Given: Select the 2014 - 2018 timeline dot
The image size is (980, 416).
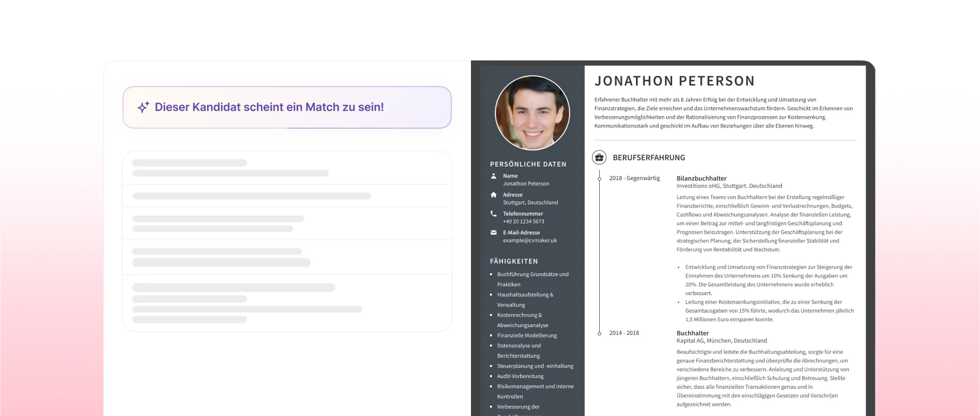Looking at the screenshot, I should [x=599, y=333].
